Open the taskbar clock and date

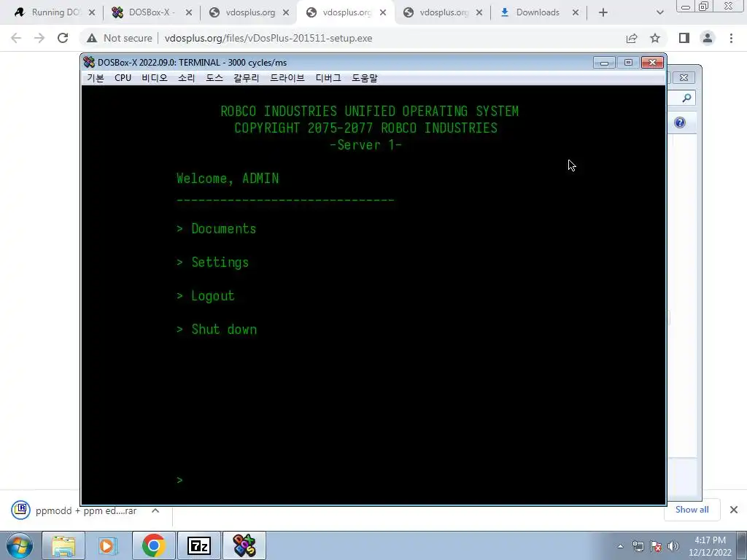[x=710, y=546]
